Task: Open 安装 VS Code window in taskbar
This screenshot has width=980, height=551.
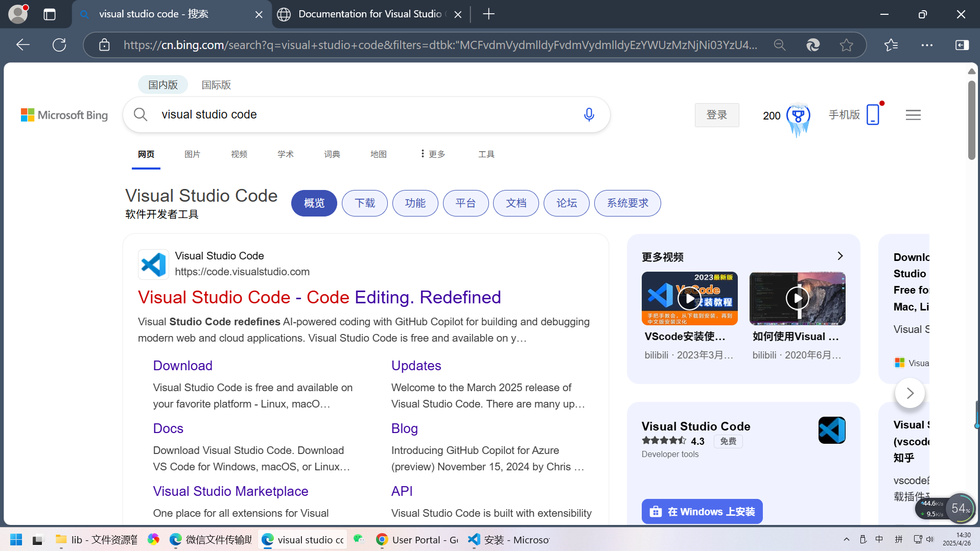Action: [x=509, y=540]
